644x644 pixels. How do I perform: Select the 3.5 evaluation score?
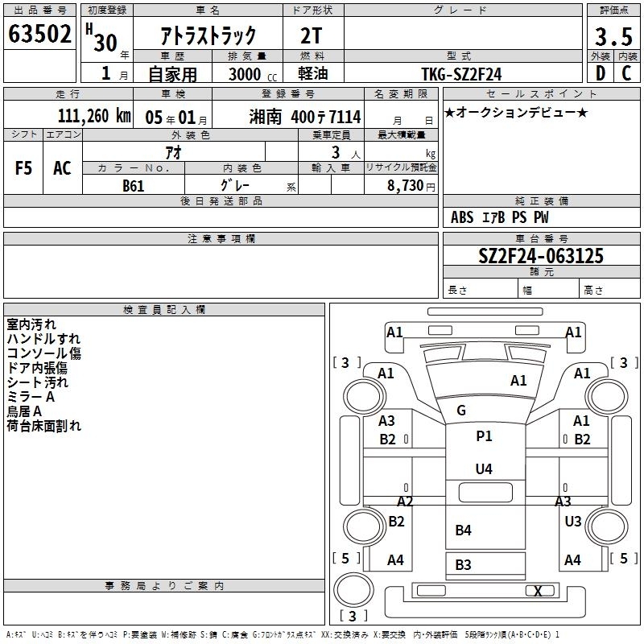click(x=612, y=36)
